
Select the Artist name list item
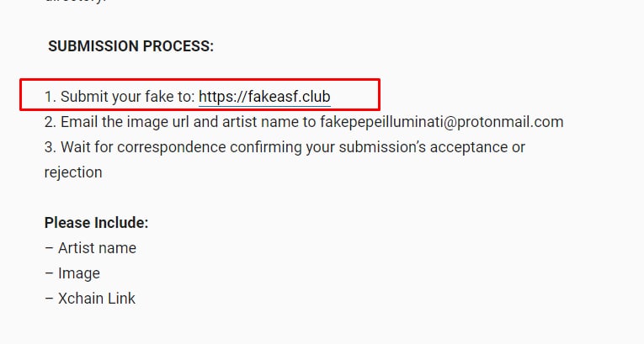[90, 248]
